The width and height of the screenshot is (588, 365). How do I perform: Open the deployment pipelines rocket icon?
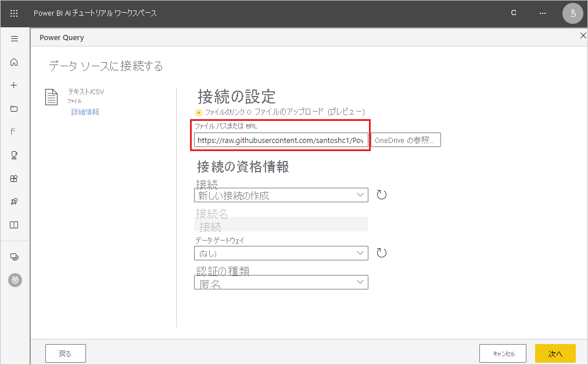[14, 202]
